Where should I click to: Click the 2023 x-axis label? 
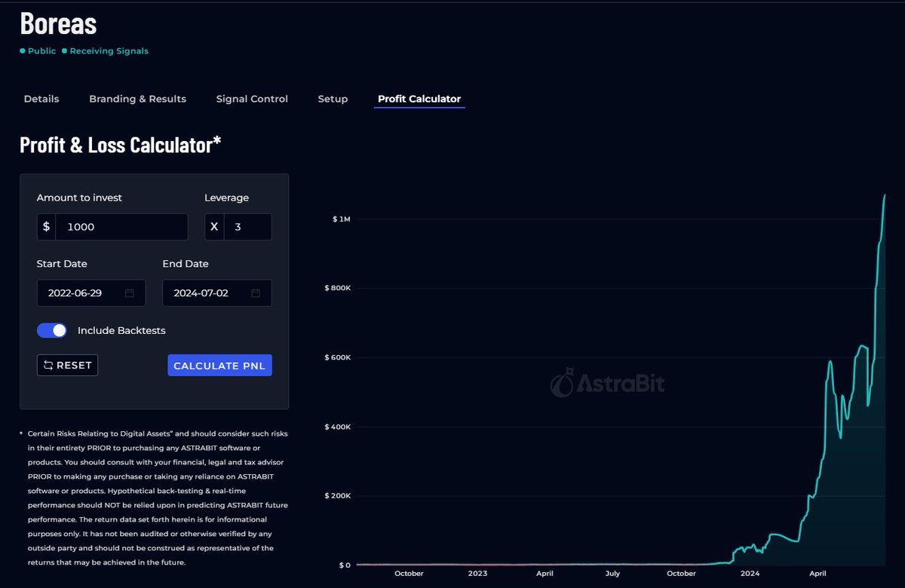click(477, 574)
